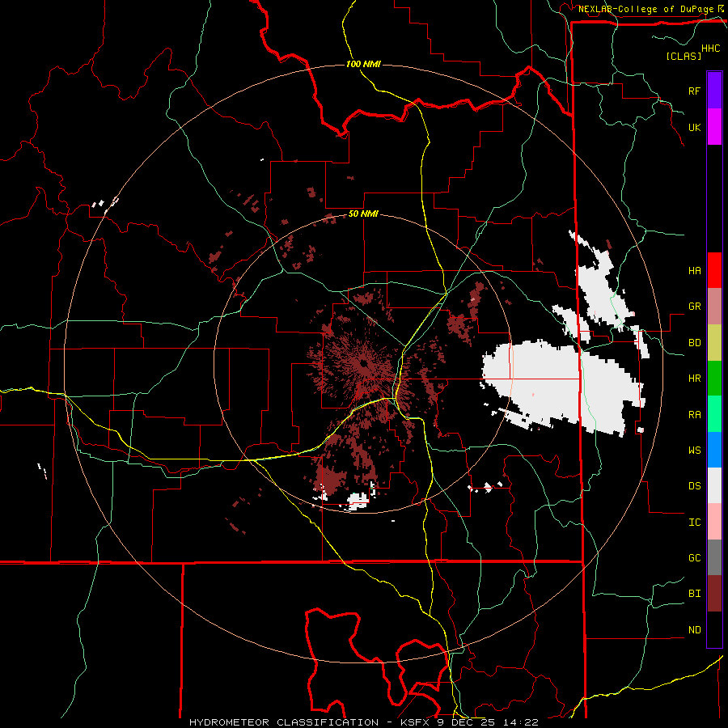The width and height of the screenshot is (728, 728).
Task: Click the RA legend label
Action: [x=694, y=415]
